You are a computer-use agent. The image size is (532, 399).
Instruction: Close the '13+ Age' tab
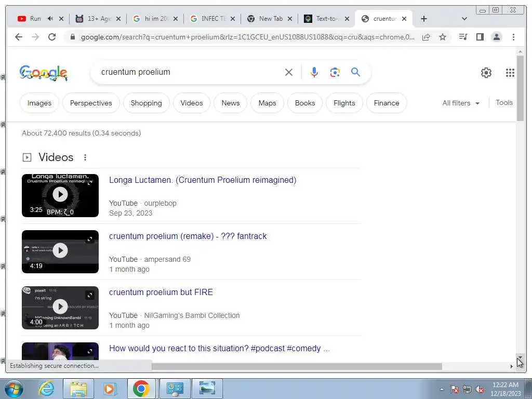tap(118, 19)
